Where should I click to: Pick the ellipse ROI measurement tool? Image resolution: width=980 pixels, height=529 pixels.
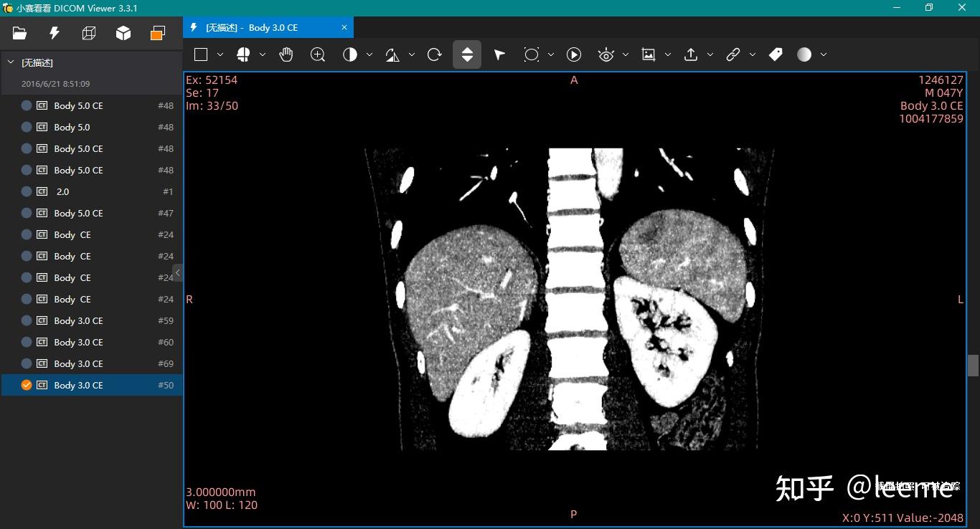tap(532, 54)
